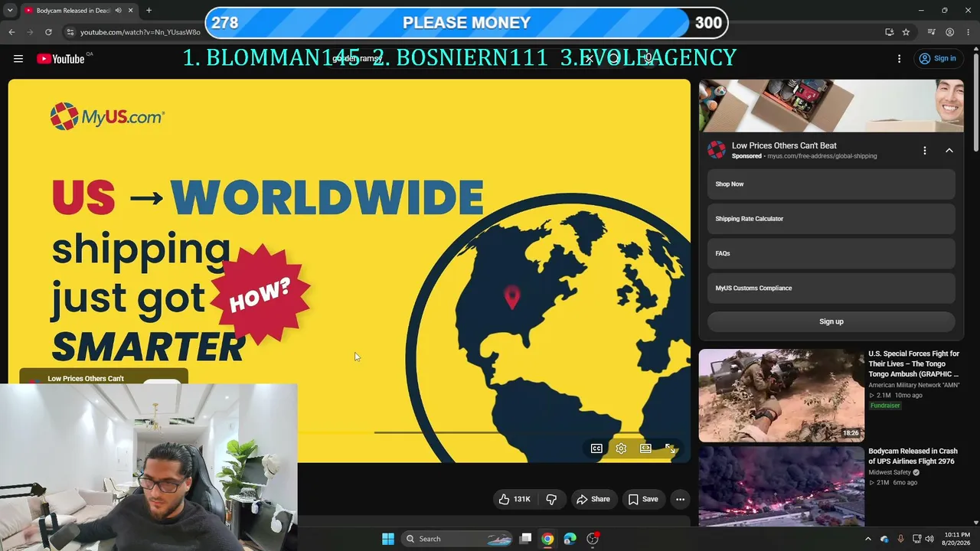The width and height of the screenshot is (980, 551).
Task: Open the tab search dropdown arrow
Action: pyautogui.click(x=10, y=11)
